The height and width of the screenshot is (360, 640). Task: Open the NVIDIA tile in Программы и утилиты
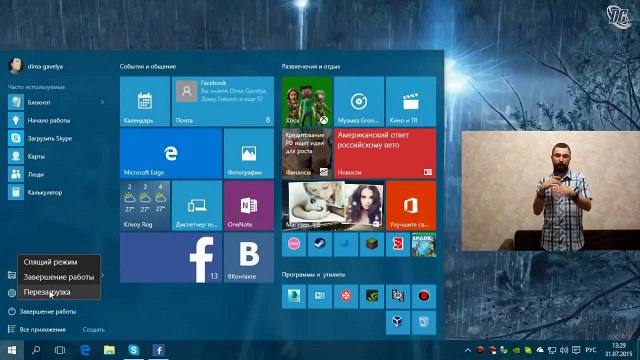click(372, 296)
